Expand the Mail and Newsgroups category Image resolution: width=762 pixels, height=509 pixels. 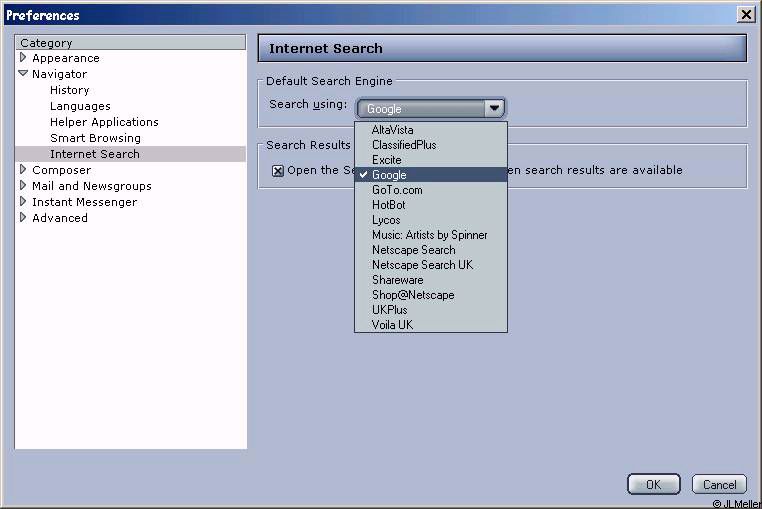coord(23,185)
